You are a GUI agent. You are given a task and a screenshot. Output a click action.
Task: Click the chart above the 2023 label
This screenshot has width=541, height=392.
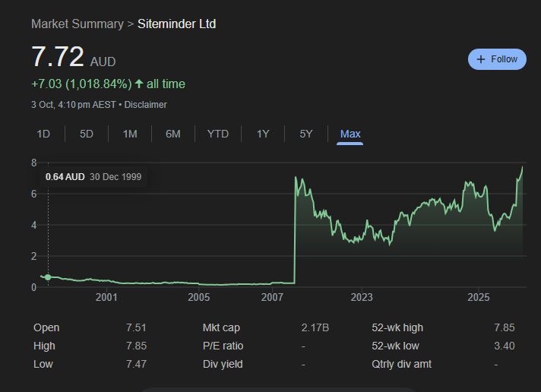(362, 238)
